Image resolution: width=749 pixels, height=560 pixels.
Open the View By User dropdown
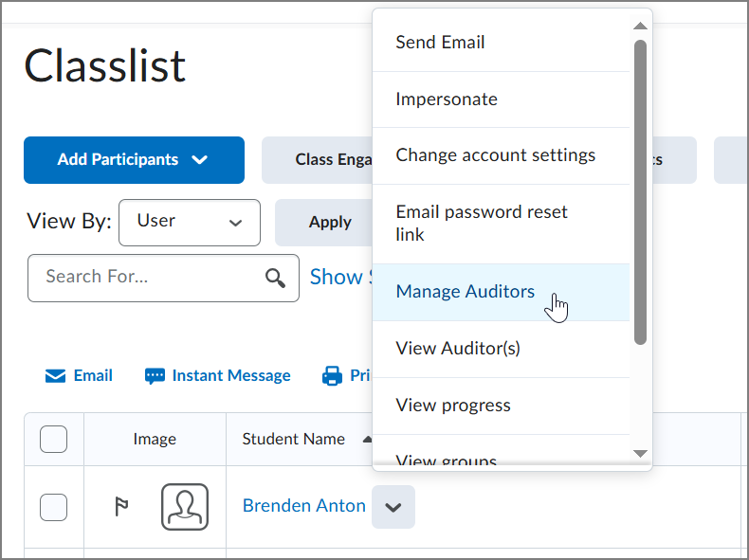tap(190, 222)
